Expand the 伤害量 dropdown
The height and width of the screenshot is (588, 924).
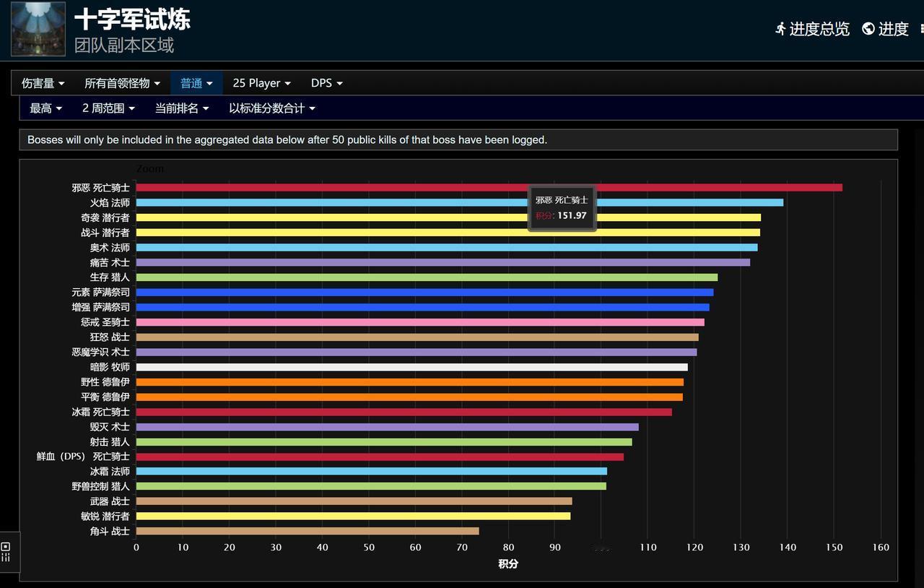pyautogui.click(x=43, y=83)
